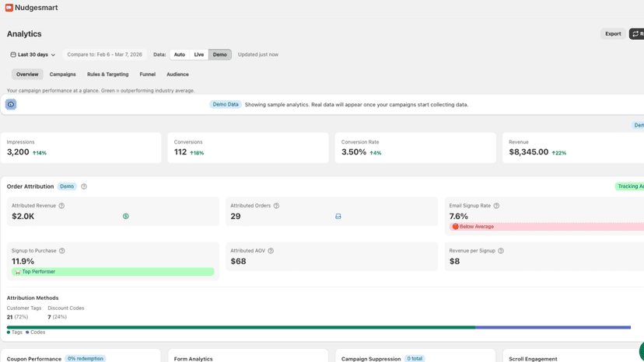Click the blue Codes segment of attribution bar

(553, 328)
